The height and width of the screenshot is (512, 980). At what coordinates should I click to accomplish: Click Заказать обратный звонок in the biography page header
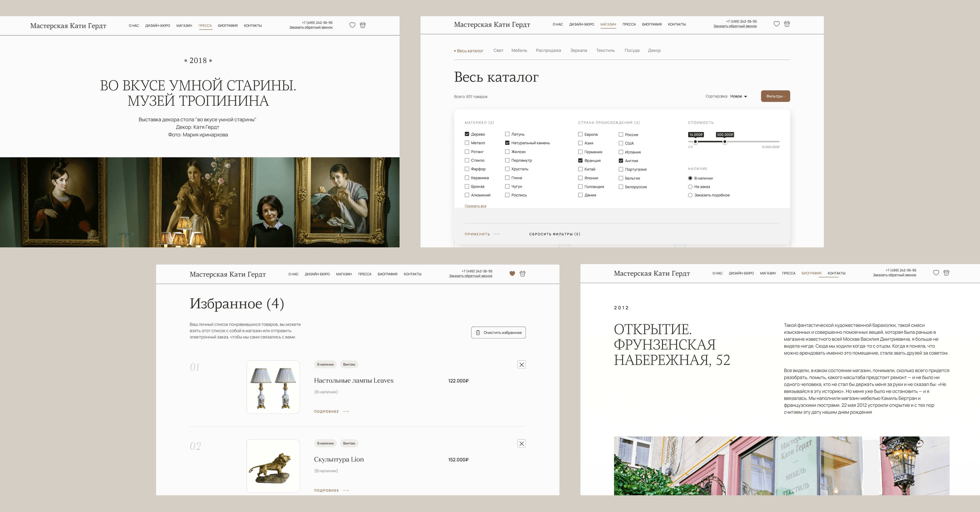pos(894,275)
